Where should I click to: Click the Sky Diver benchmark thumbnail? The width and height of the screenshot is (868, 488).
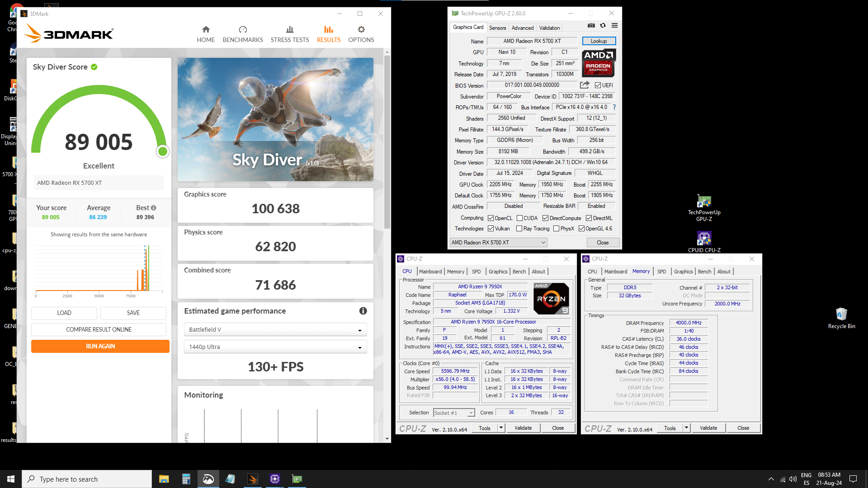pyautogui.click(x=275, y=119)
